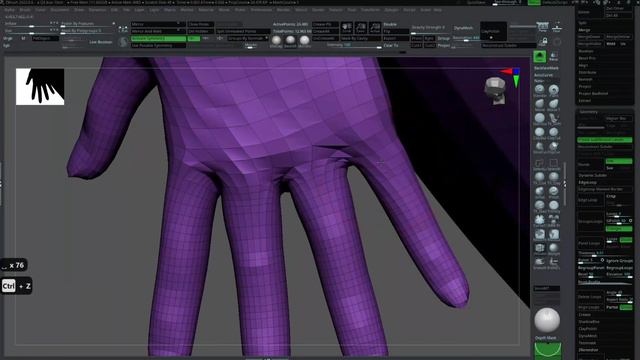Click the third material sphere in top shelf
Image resolution: width=640 pixels, height=360 pixels.
click(x=304, y=40)
